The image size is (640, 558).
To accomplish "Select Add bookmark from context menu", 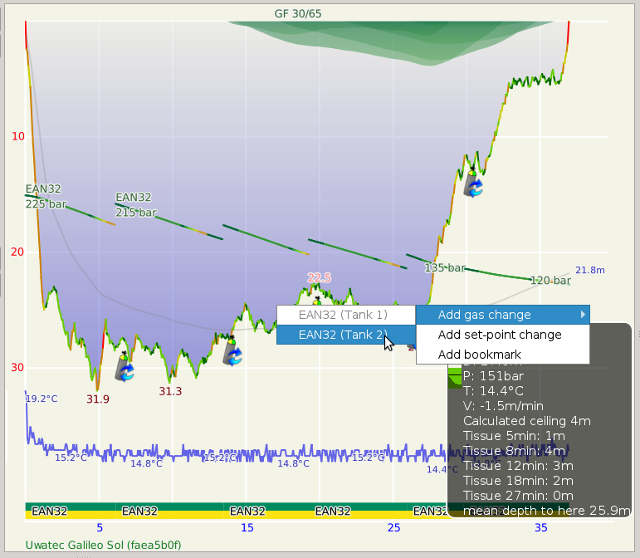I will (x=479, y=355).
